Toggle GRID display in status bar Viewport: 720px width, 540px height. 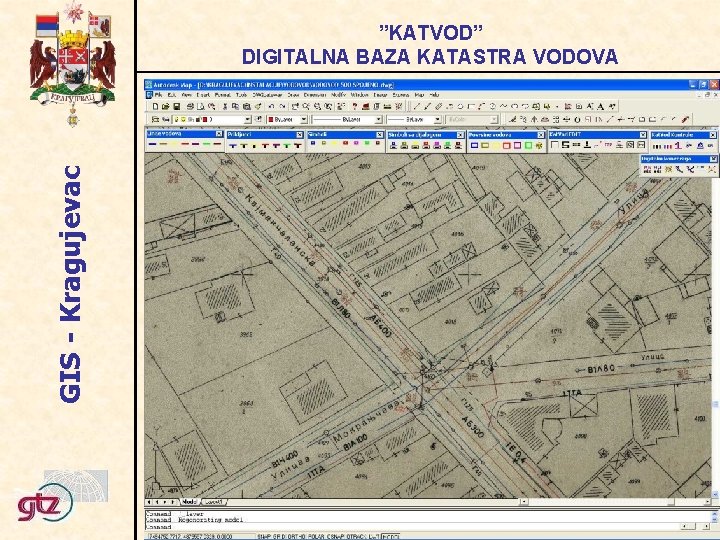pos(279,536)
